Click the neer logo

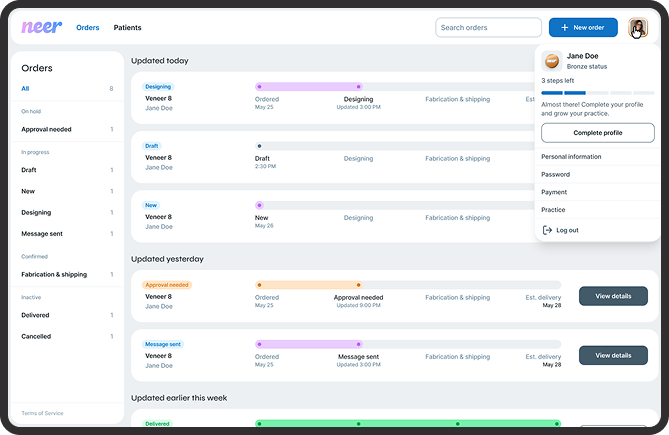pos(41,27)
